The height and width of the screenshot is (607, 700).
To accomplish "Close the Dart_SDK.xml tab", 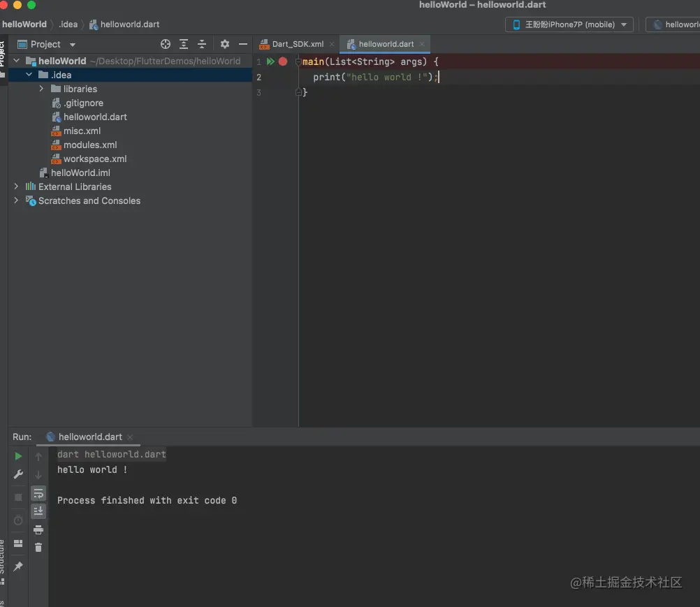I will point(332,44).
